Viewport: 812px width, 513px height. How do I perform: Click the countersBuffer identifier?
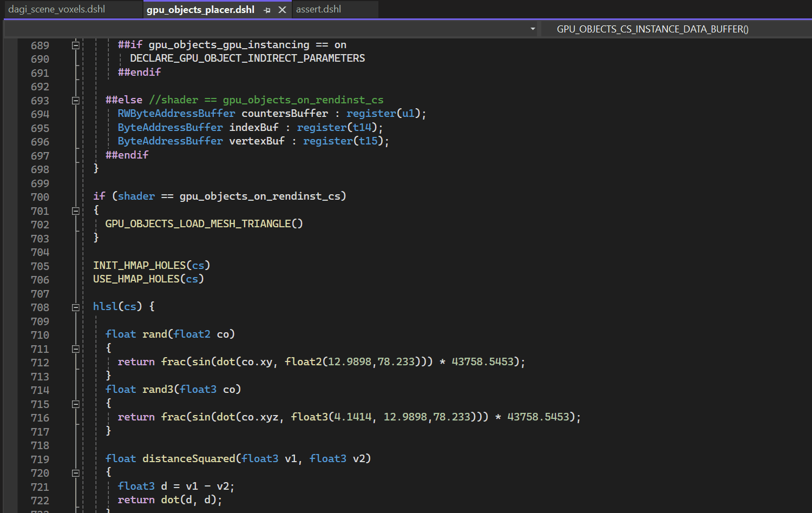click(284, 113)
